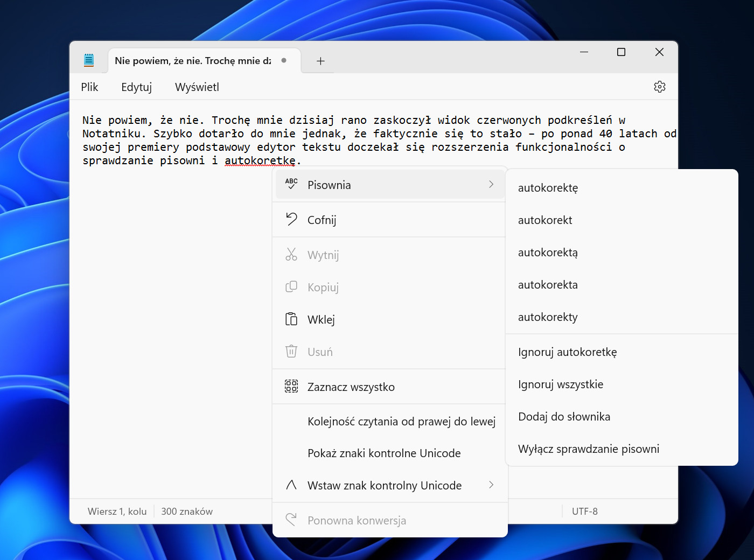
Task: Click 'Dodaj do słownika' option
Action: 622,417
